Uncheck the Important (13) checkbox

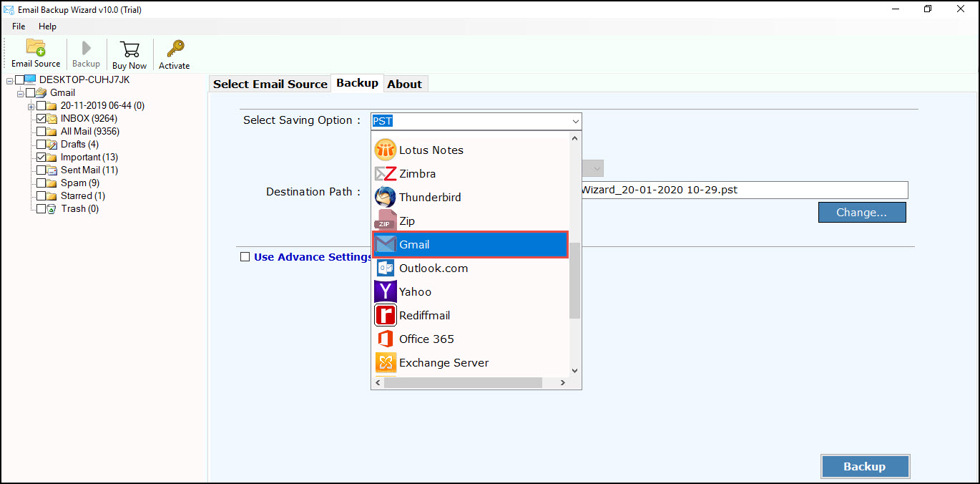pos(41,157)
